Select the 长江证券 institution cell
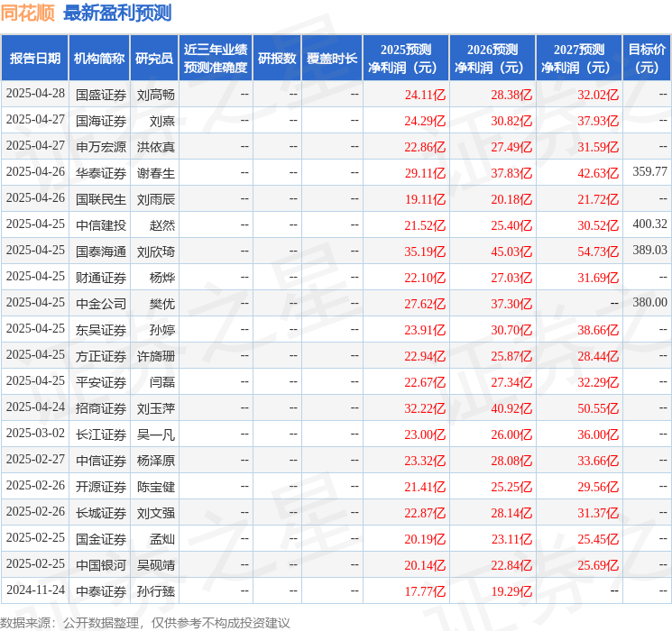The width and height of the screenshot is (672, 631). pyautogui.click(x=101, y=434)
